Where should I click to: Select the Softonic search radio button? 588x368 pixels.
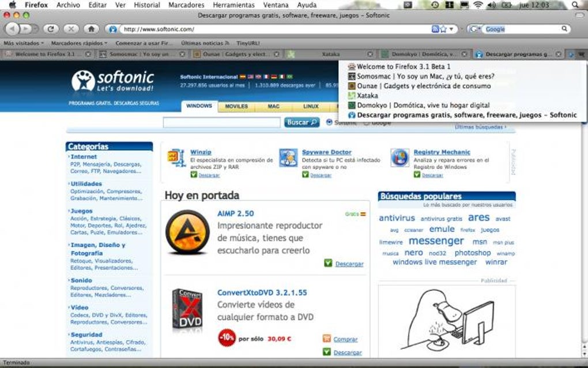pyautogui.click(x=329, y=122)
